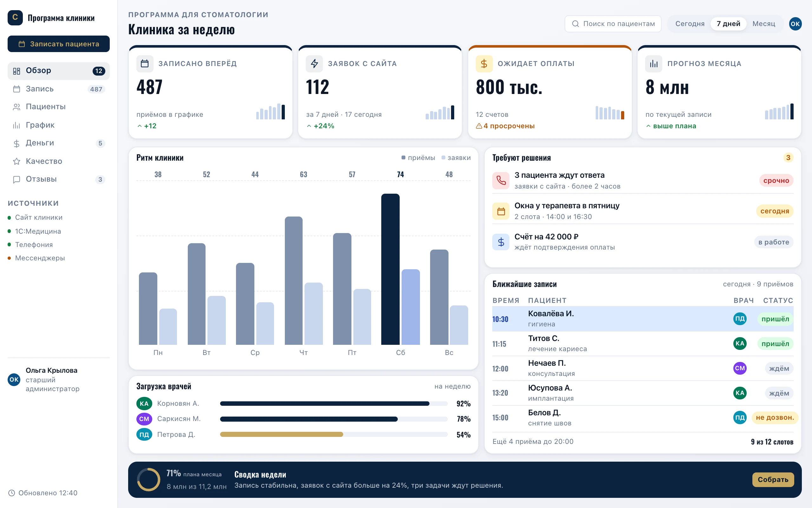The height and width of the screenshot is (508, 812).
Task: Click the сегодня badge for therapist slots
Action: click(x=775, y=211)
